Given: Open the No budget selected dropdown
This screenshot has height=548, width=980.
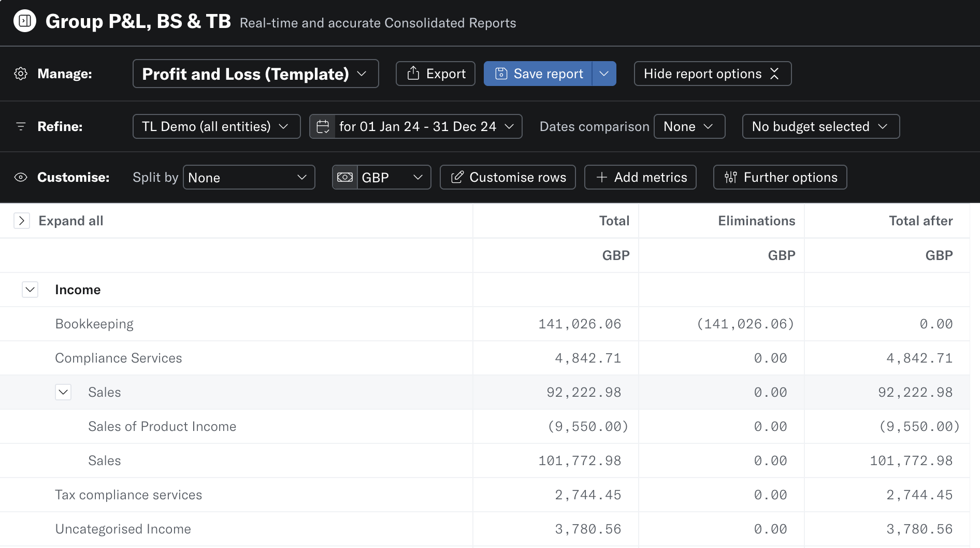Looking at the screenshot, I should click(820, 126).
